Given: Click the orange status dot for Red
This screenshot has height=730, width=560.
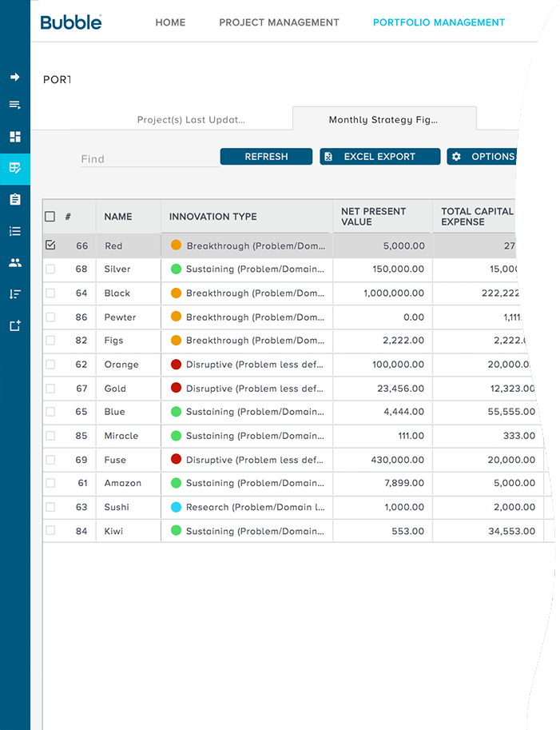Looking at the screenshot, I should tap(176, 245).
